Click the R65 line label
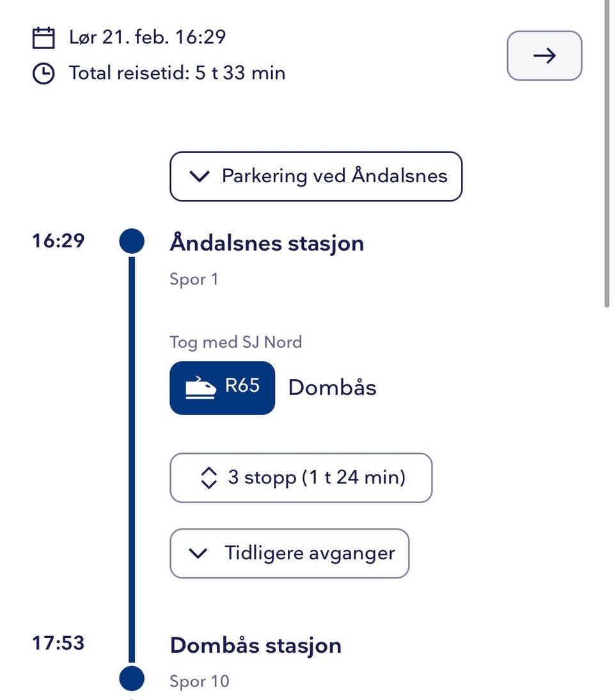 click(x=242, y=386)
